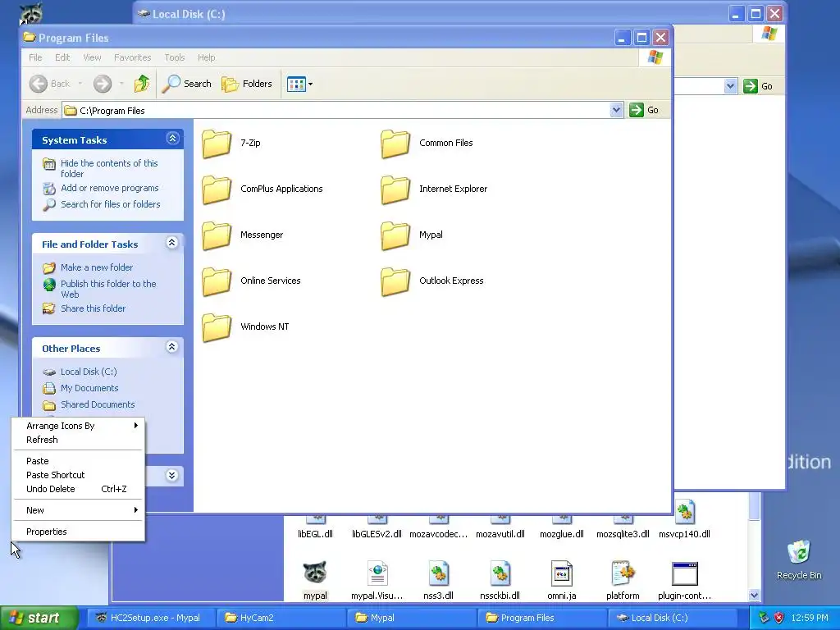Click Search for files or folders link
Screen dimensions: 840x630
(111, 204)
